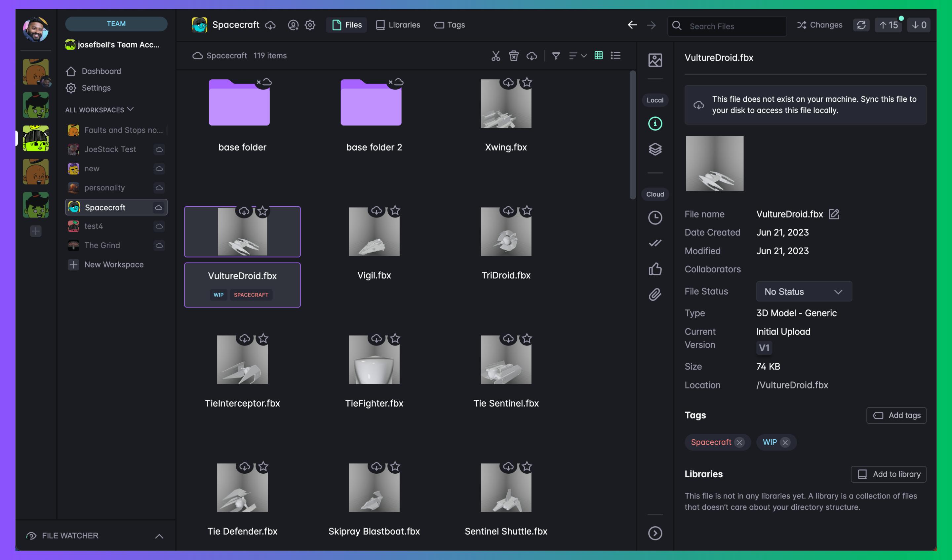Click the 15 uploads counter

tap(888, 25)
